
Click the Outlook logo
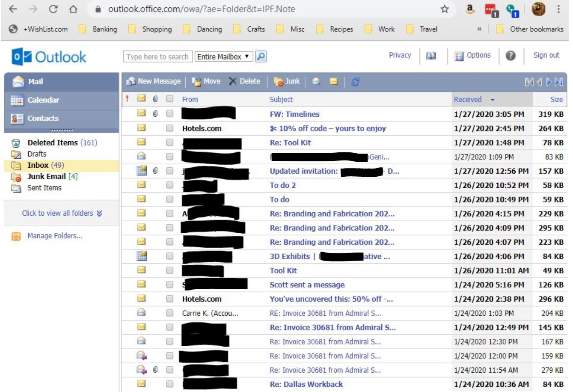coord(49,57)
